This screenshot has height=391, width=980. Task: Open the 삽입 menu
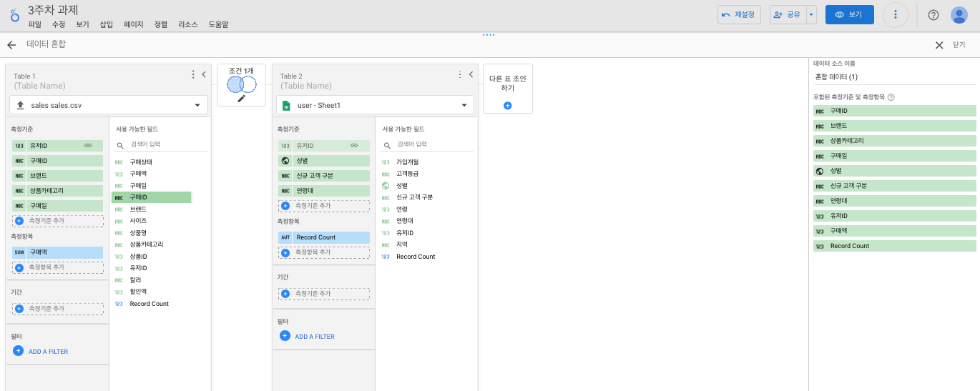[x=106, y=24]
